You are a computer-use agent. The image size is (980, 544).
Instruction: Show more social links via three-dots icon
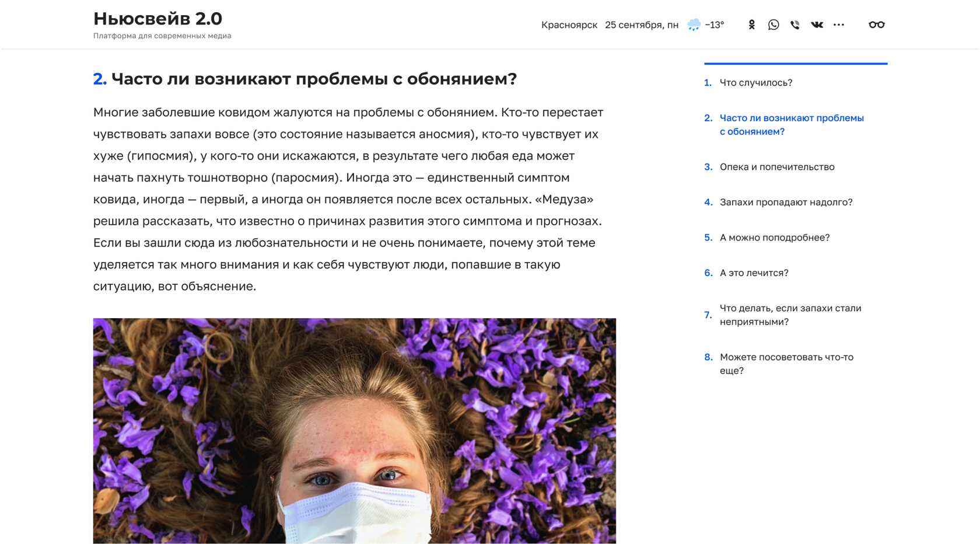pyautogui.click(x=839, y=25)
